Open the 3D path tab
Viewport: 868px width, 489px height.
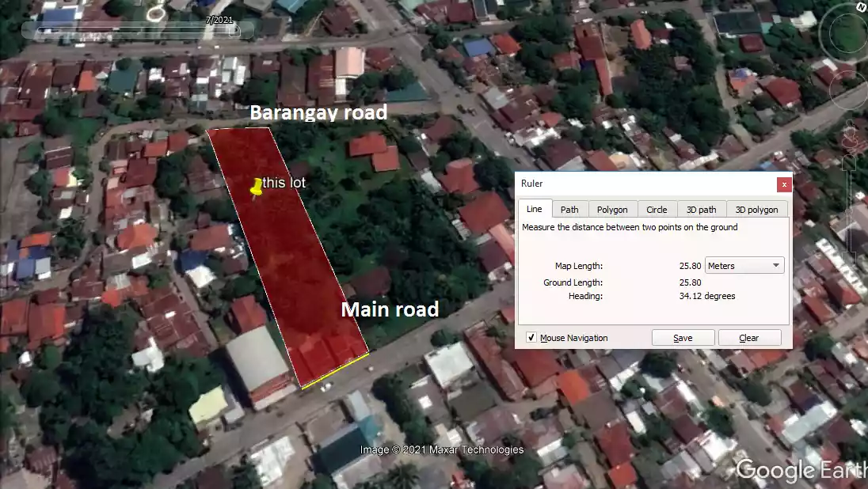tap(701, 209)
